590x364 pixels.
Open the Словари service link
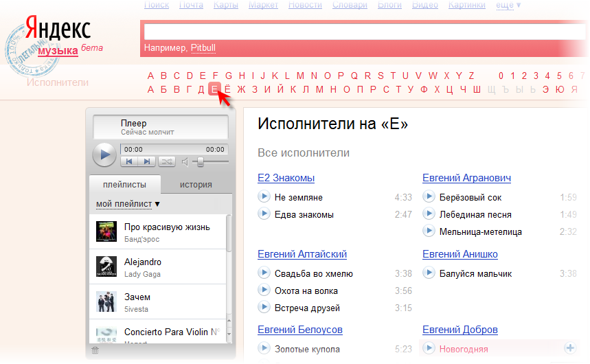350,5
